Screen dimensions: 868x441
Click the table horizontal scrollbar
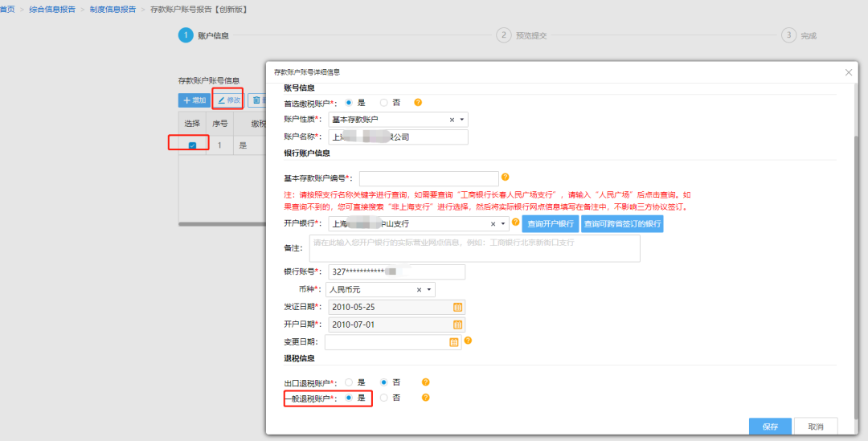click(222, 224)
